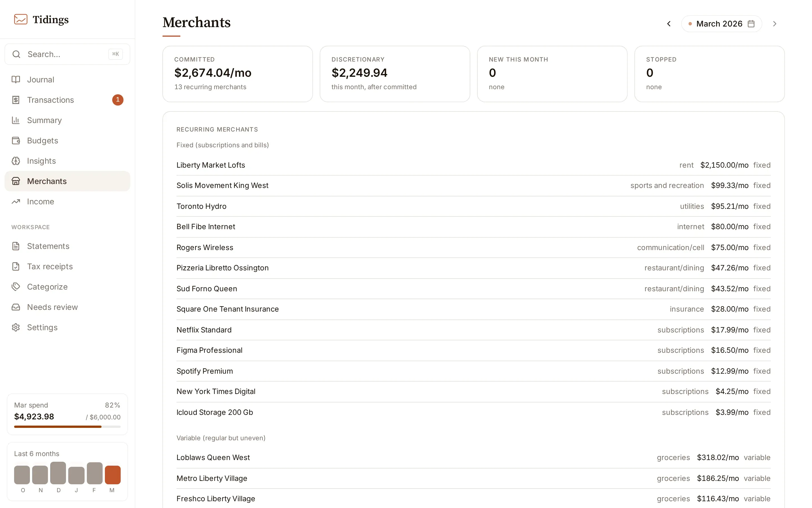Click the Tidings logo icon
The image size is (812, 508).
click(x=21, y=19)
